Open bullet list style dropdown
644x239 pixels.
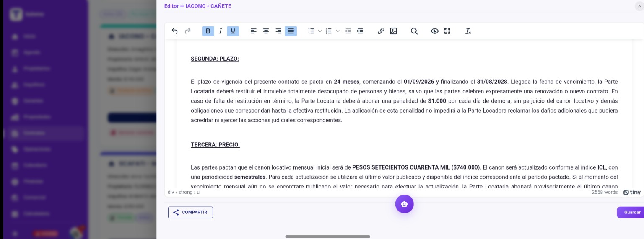(320, 31)
